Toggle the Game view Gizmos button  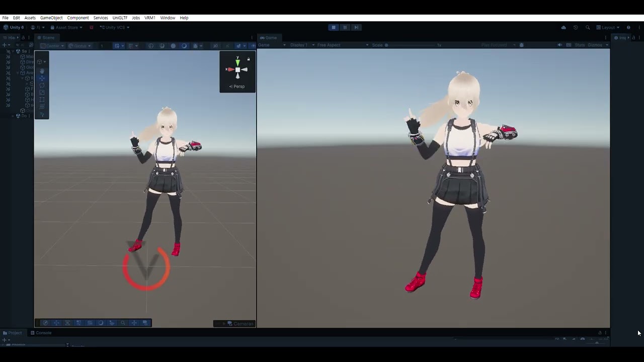point(595,45)
